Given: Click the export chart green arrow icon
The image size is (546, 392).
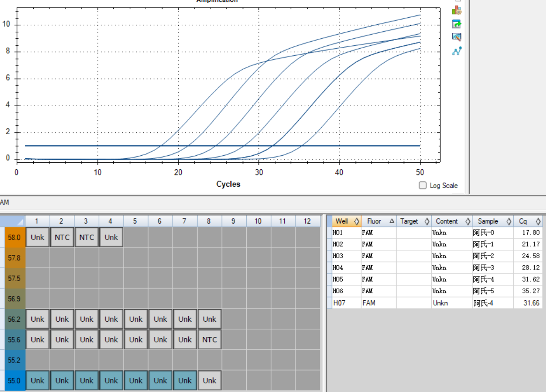Looking at the screenshot, I should tap(457, 24).
